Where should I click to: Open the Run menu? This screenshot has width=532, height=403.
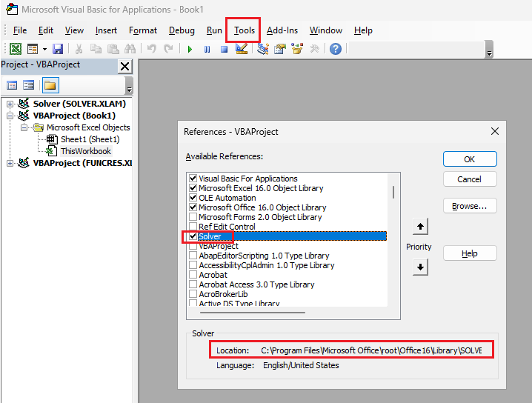point(214,30)
